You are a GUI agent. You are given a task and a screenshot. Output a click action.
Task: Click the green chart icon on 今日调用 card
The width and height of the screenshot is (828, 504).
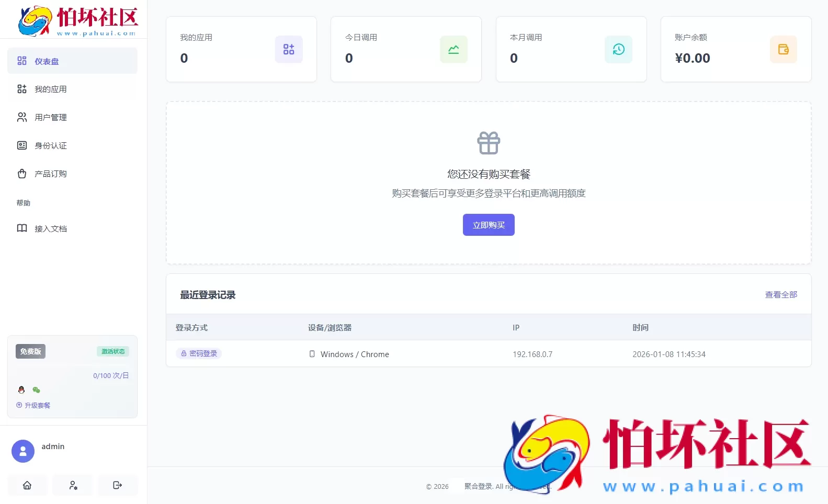pyautogui.click(x=453, y=49)
